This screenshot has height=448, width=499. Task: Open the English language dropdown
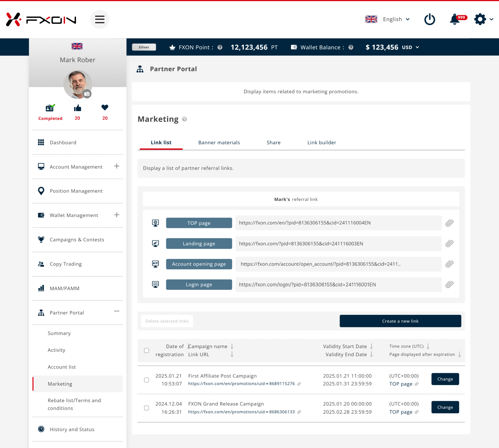point(387,19)
